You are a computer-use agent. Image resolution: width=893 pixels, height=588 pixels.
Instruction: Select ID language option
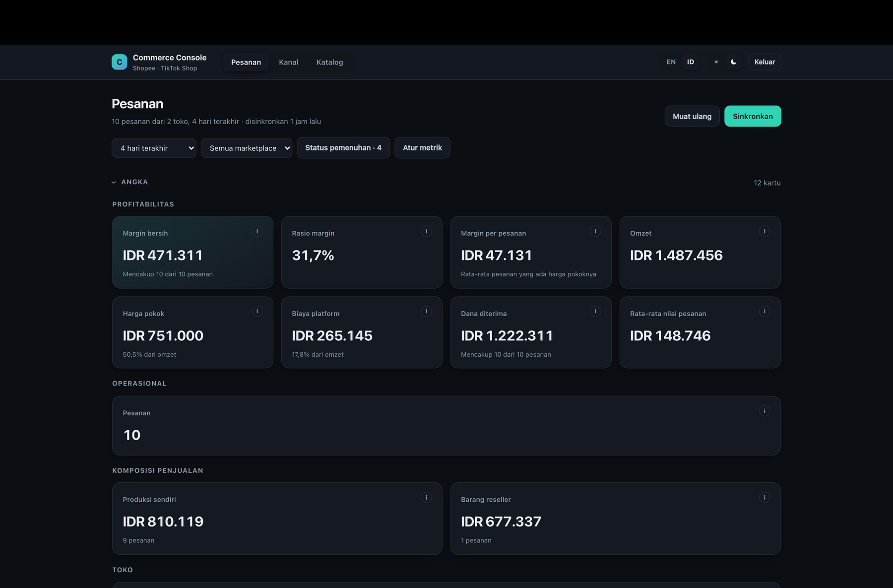(x=691, y=62)
